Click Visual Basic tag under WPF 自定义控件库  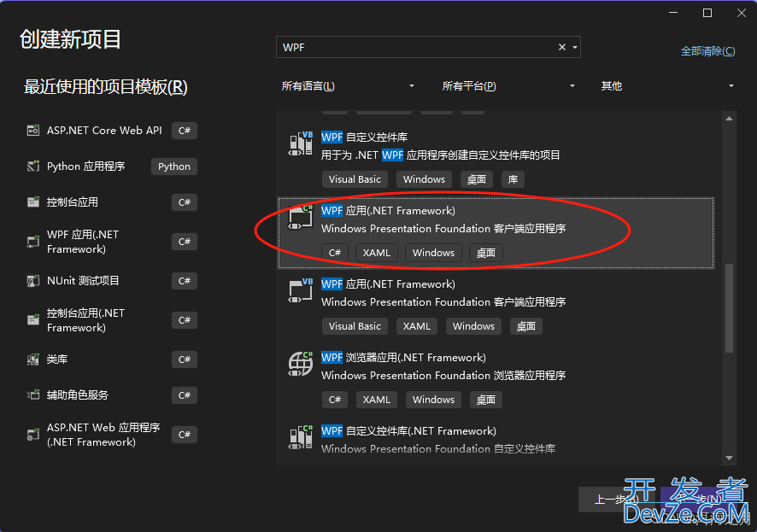coord(355,179)
